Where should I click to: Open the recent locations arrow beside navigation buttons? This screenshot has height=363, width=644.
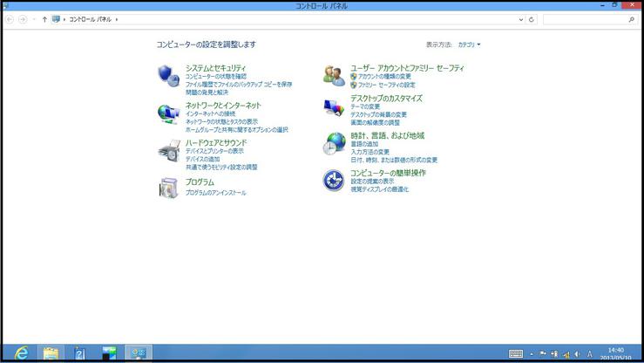(34, 18)
